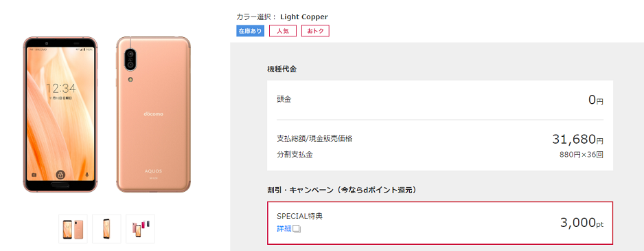
Task: Select the multiple color lineup thumbnail
Action: [141, 229]
